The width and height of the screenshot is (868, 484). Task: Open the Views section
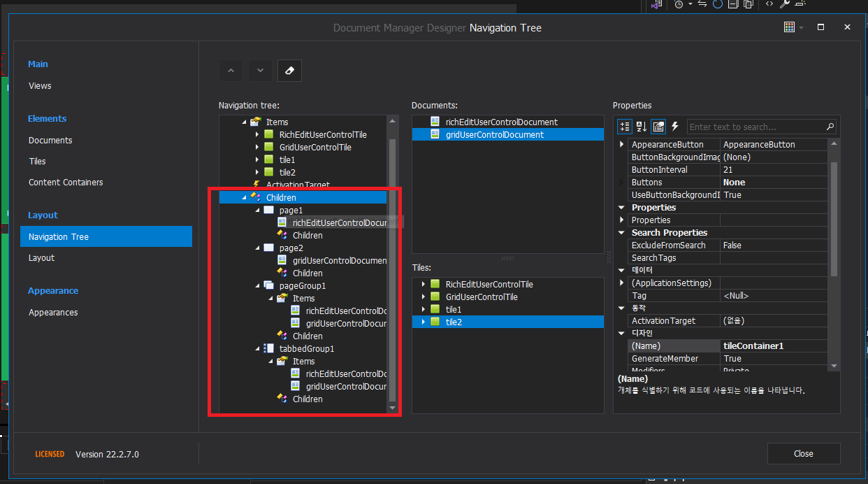pos(40,86)
